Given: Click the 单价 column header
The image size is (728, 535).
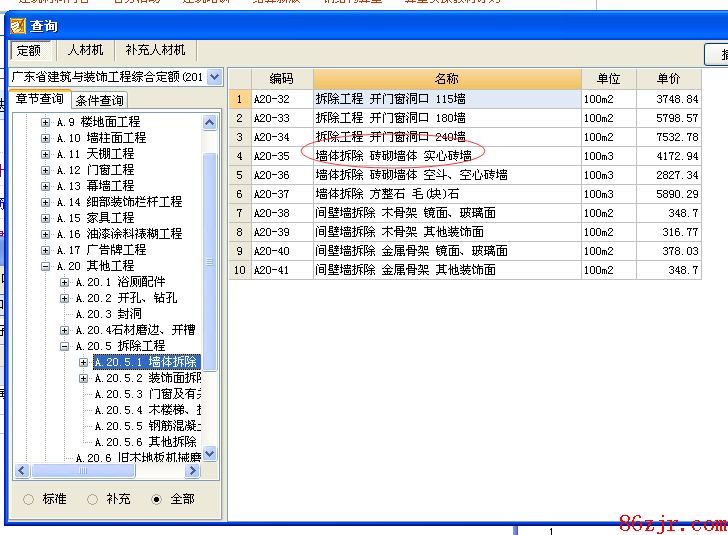Looking at the screenshot, I should point(668,79).
